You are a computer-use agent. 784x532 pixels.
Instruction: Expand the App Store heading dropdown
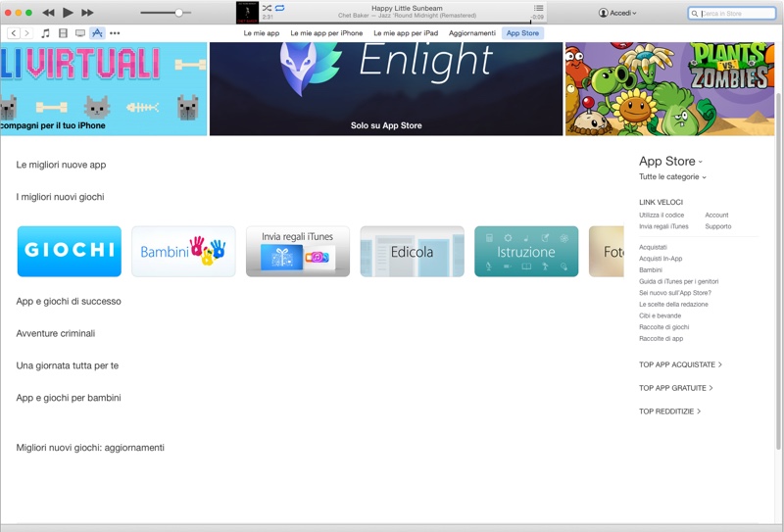(671, 161)
